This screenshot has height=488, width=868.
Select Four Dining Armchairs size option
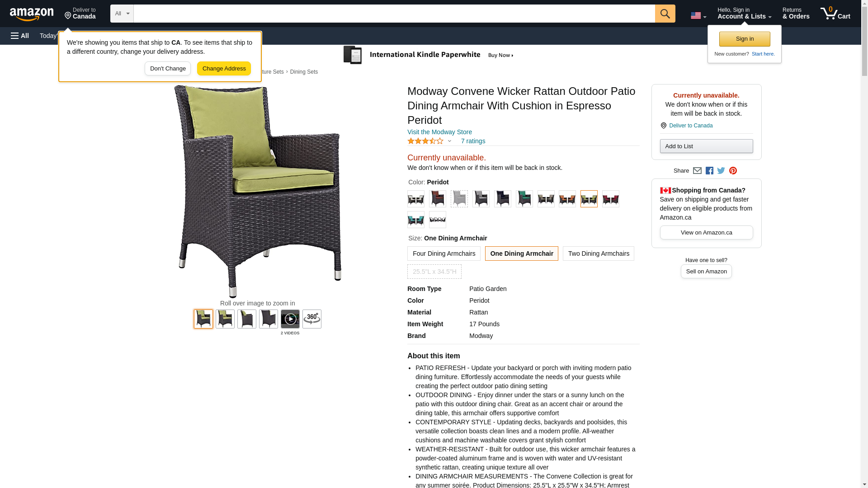[x=444, y=253]
